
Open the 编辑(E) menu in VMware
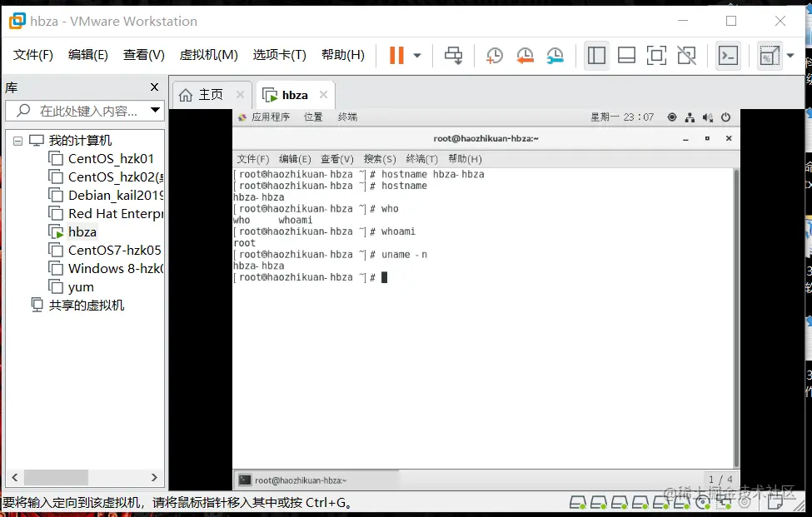(x=88, y=55)
